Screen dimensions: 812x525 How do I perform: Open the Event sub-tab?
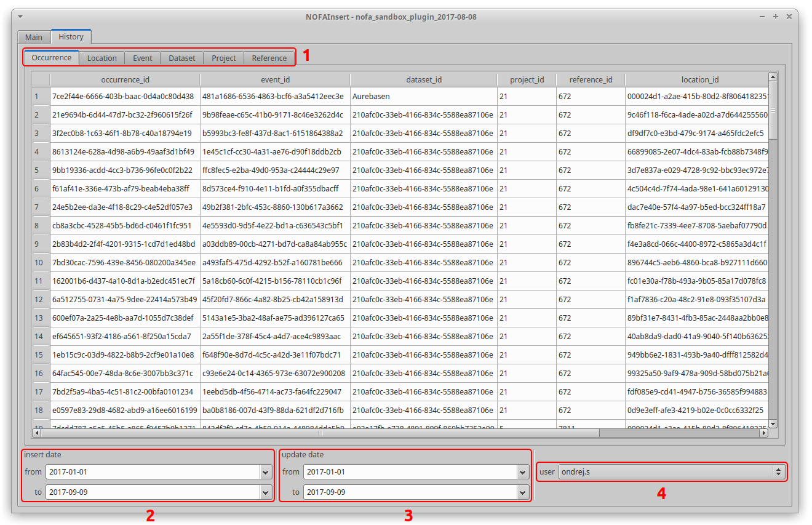point(143,58)
